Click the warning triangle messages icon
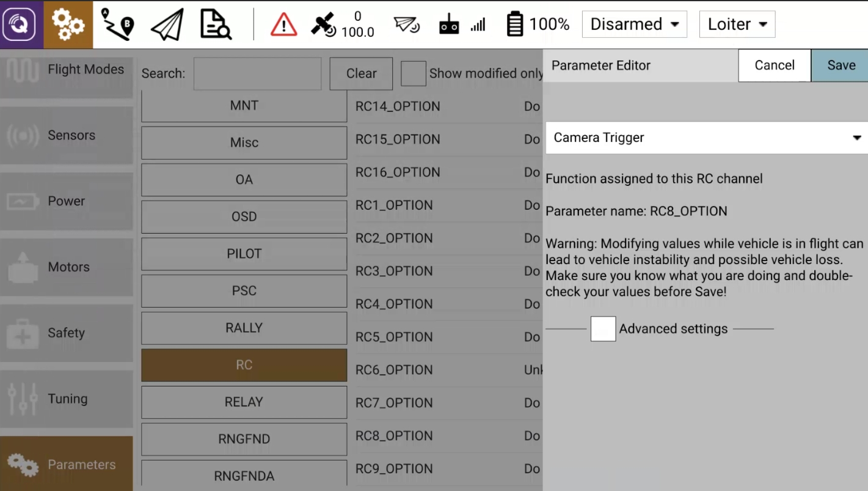Viewport: 868px width, 491px height. click(x=283, y=24)
